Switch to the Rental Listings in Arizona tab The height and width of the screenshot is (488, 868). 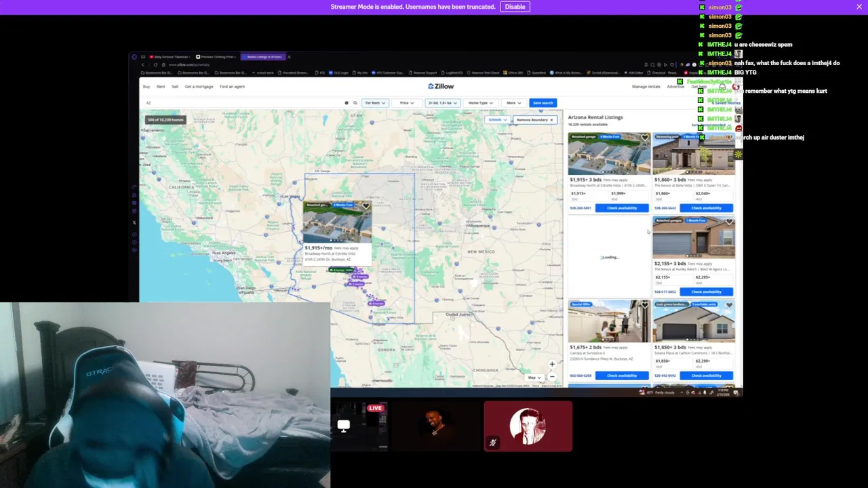tap(264, 57)
